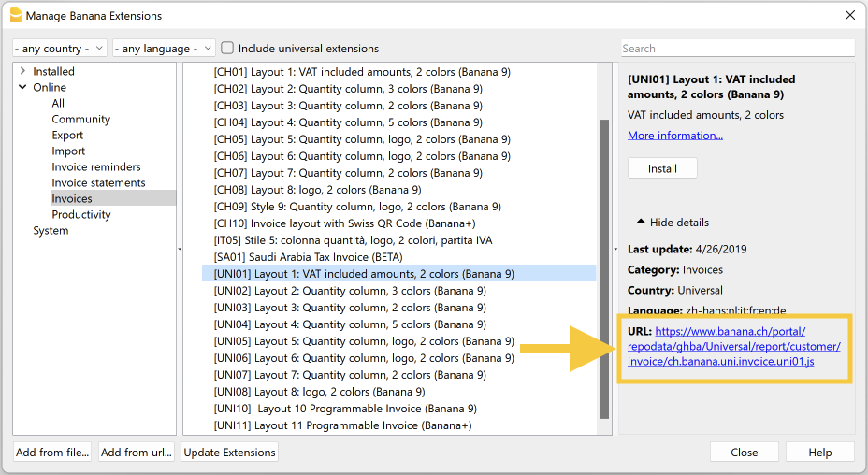Select the Export category
This screenshot has width=868, height=475.
coord(67,135)
